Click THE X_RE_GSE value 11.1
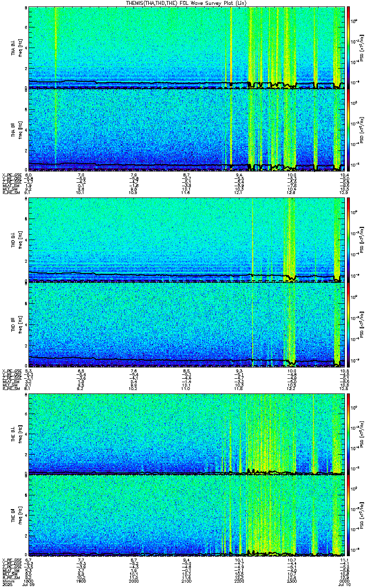368x588 pixels. tap(344, 560)
